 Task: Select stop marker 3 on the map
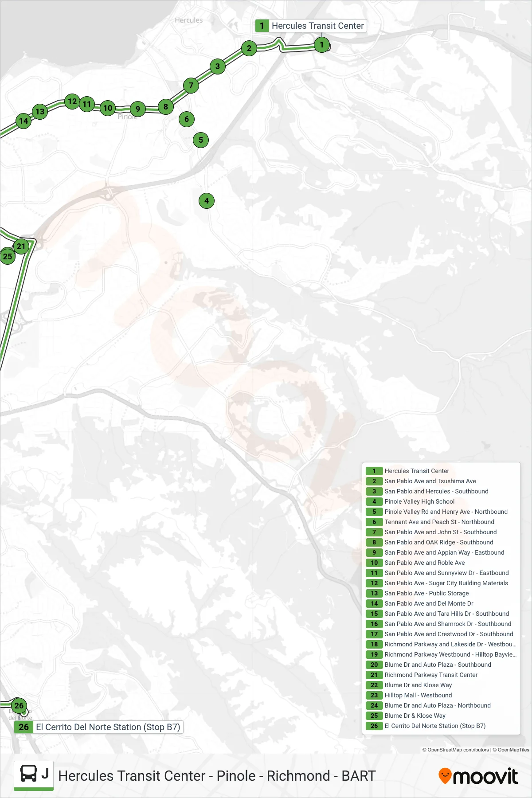218,66
